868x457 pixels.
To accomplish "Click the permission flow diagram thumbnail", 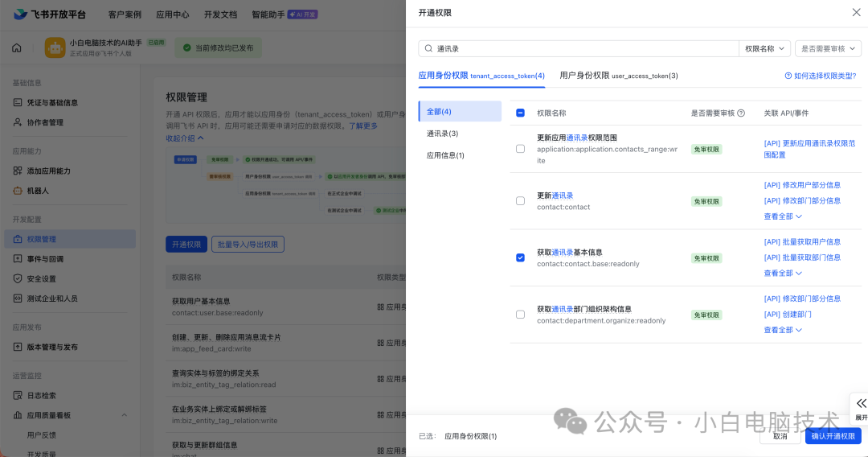I will tap(285, 186).
